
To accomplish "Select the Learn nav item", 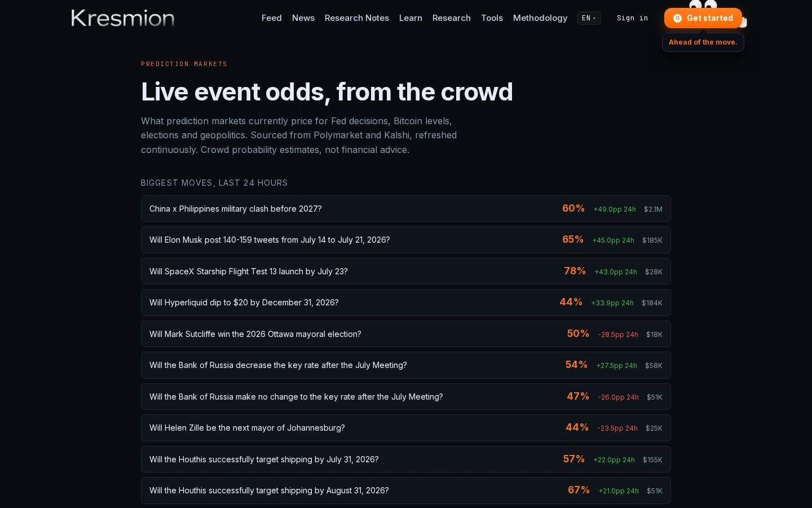I will (411, 18).
